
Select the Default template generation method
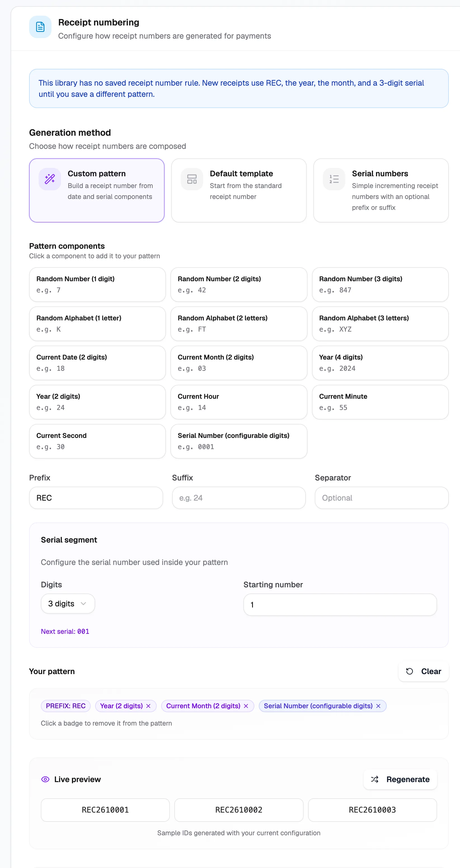pos(239,190)
